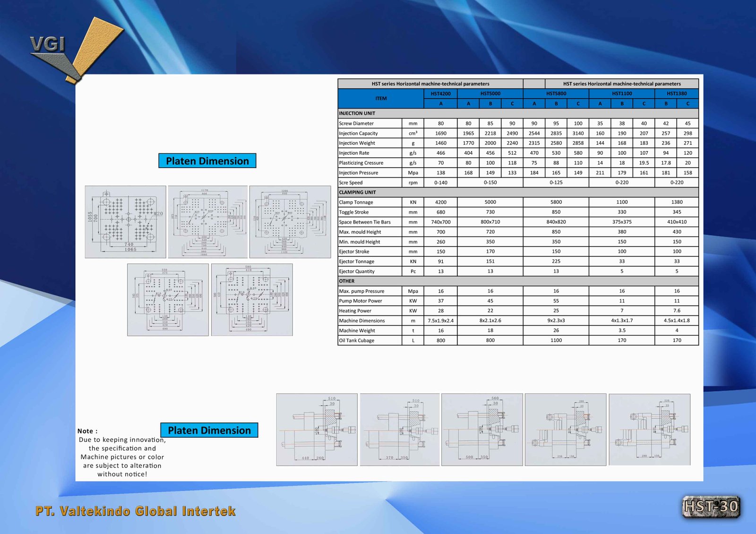Select the HST5800 column header
This screenshot has height=534, width=756.
[556, 93]
